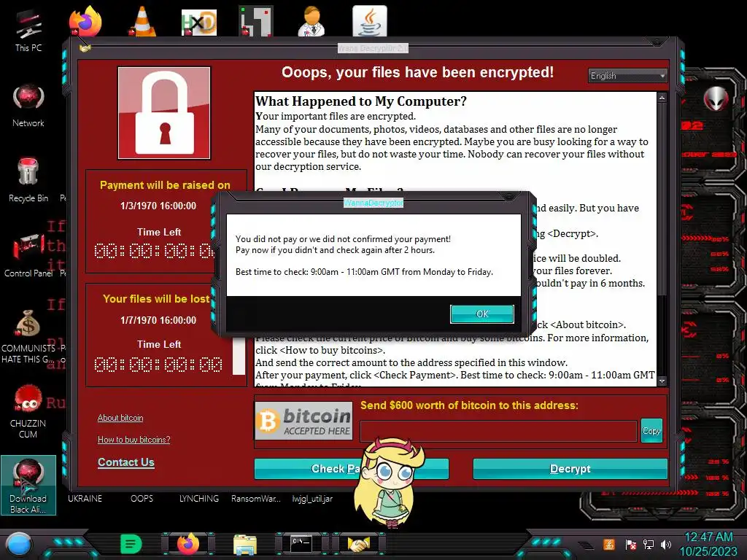Click the red padlock image

coord(164,113)
